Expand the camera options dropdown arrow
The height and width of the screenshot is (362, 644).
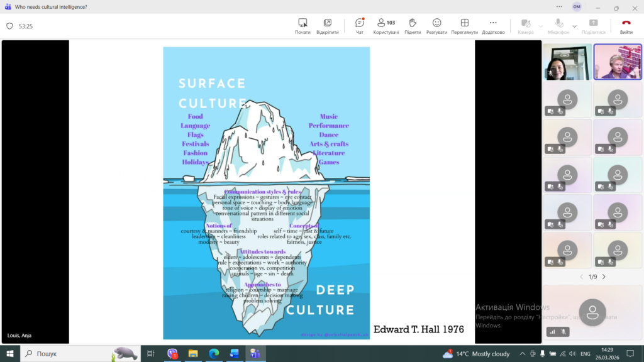tap(541, 26)
